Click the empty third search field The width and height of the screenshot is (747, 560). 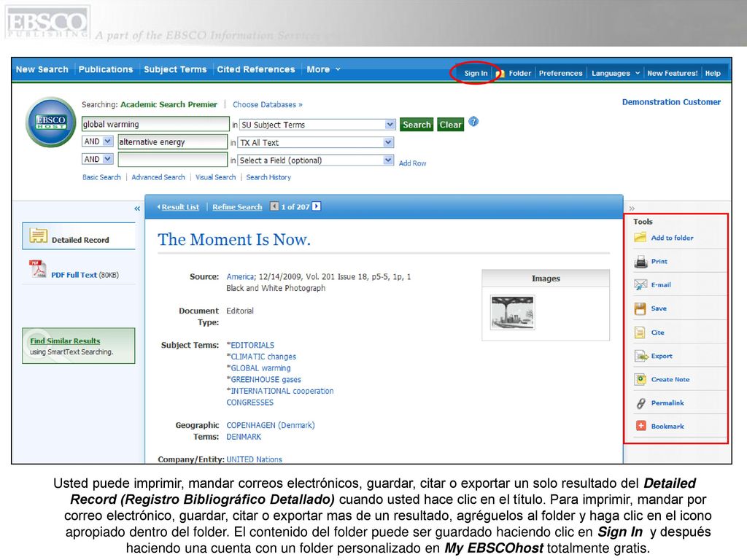(x=172, y=160)
